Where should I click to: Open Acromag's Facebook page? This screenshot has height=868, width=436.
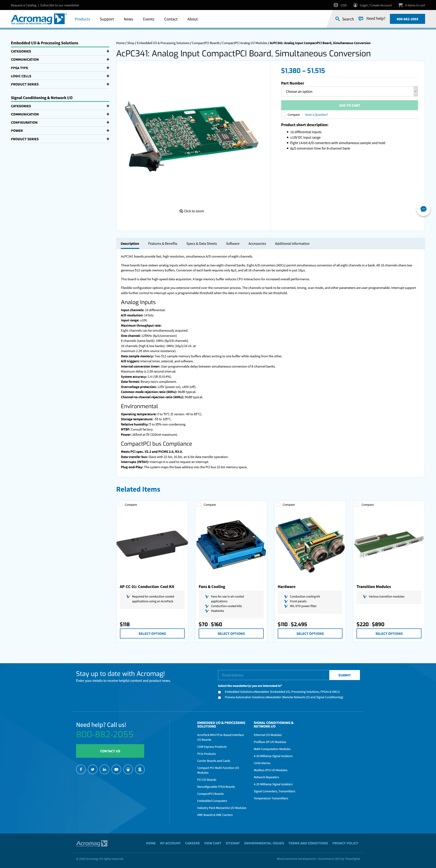[x=81, y=769]
